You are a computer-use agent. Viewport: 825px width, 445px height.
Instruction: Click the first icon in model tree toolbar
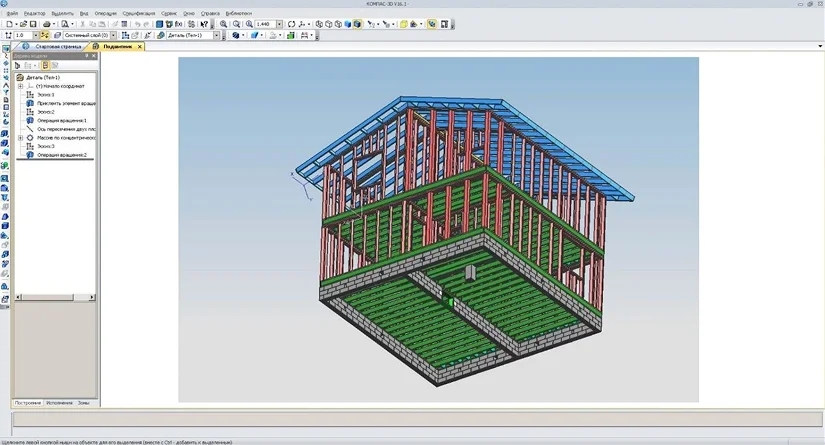click(x=17, y=65)
